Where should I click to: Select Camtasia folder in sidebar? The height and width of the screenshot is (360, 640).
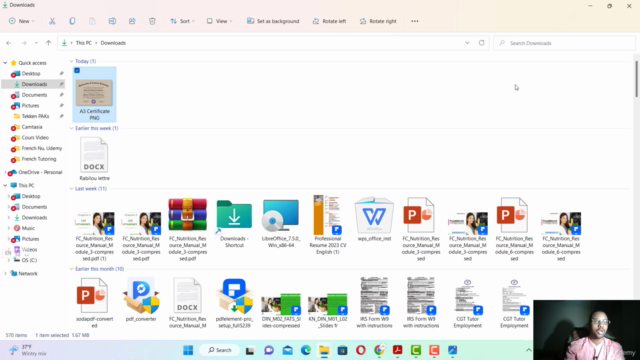[32, 127]
